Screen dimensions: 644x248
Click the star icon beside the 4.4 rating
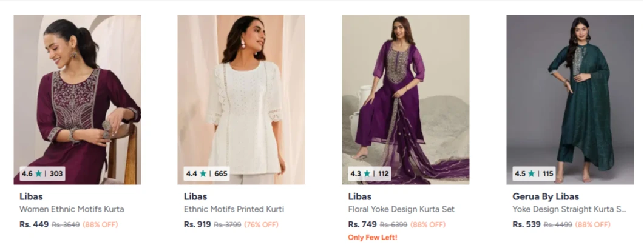pyautogui.click(x=203, y=174)
